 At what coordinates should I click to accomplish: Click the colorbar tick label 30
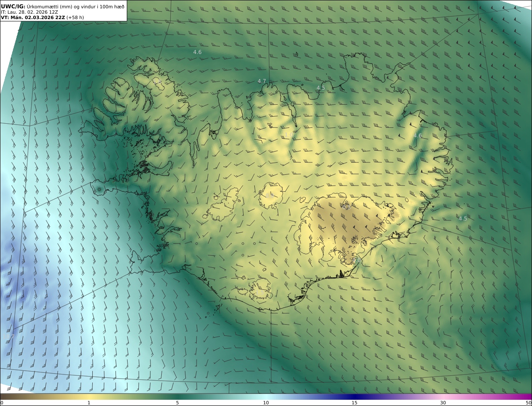[443, 403]
